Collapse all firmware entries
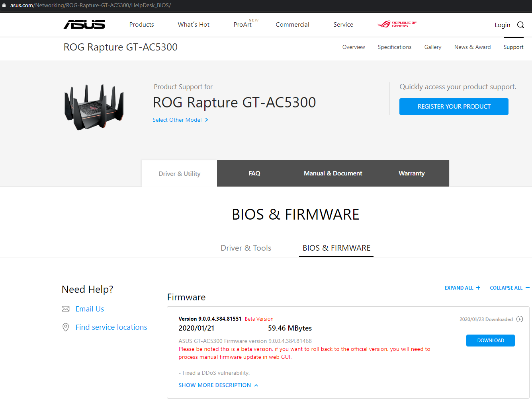 pos(509,288)
